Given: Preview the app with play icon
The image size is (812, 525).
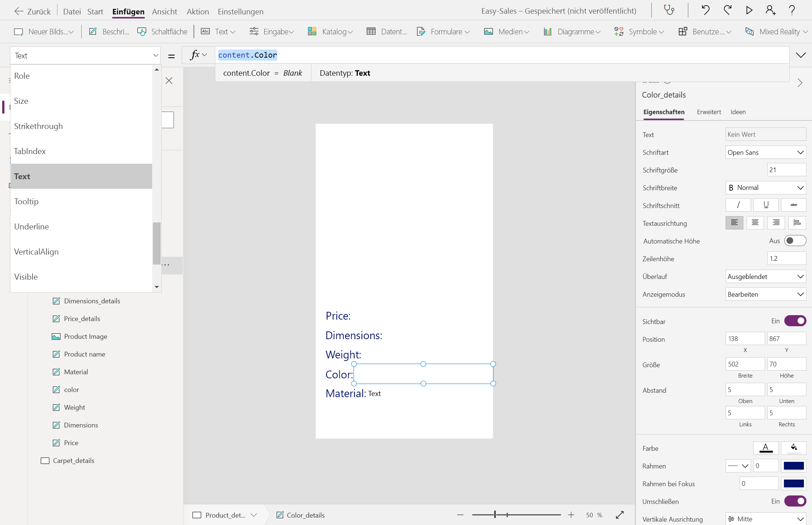Looking at the screenshot, I should click(x=749, y=10).
